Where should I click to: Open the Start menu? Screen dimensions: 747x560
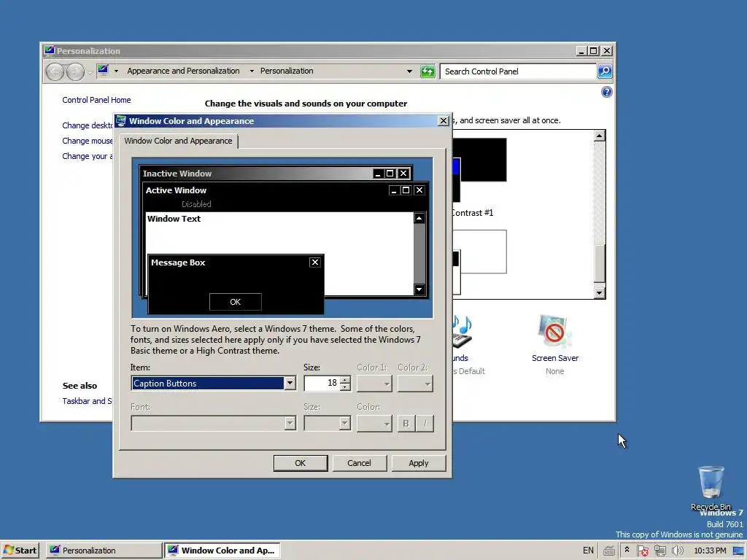[x=20, y=551]
